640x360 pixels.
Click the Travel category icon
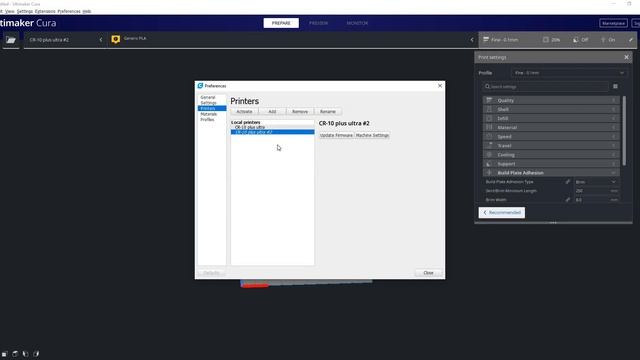[489, 145]
